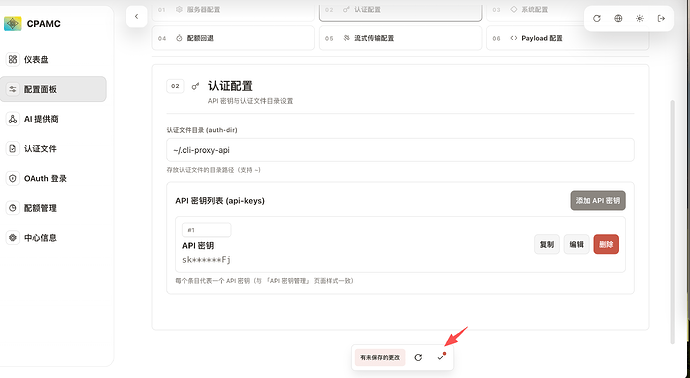Go to AI 提供商 section
This screenshot has height=378, width=690.
click(x=53, y=119)
